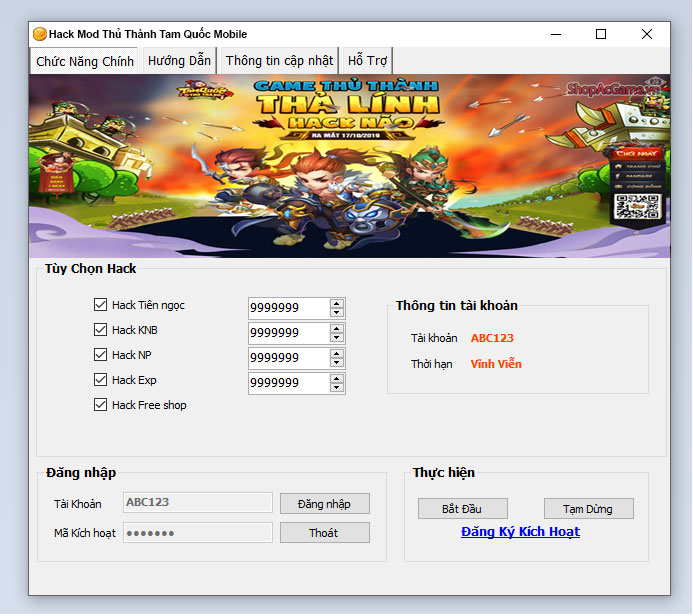This screenshot has height=616, width=693.
Task: Increase the Hack NP value with up arrow
Action: click(337, 354)
